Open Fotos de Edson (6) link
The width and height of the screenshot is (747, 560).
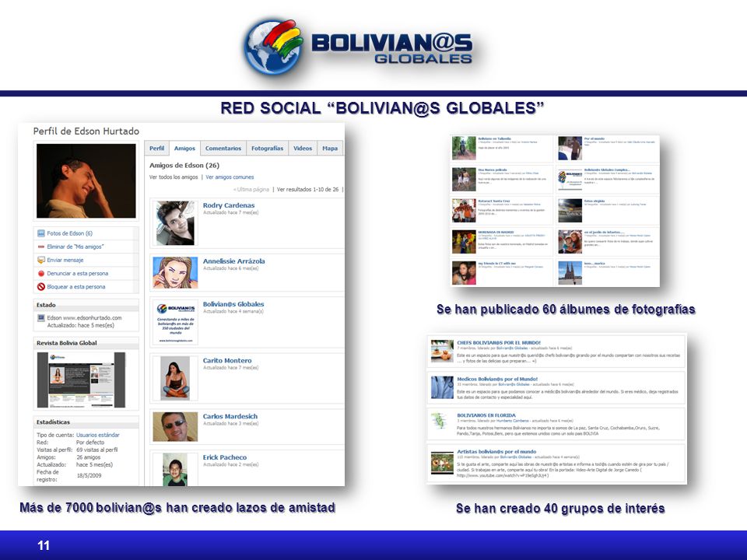[69, 233]
